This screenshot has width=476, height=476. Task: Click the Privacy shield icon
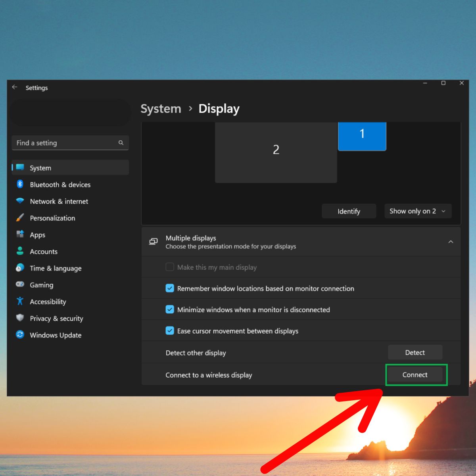[x=20, y=318]
